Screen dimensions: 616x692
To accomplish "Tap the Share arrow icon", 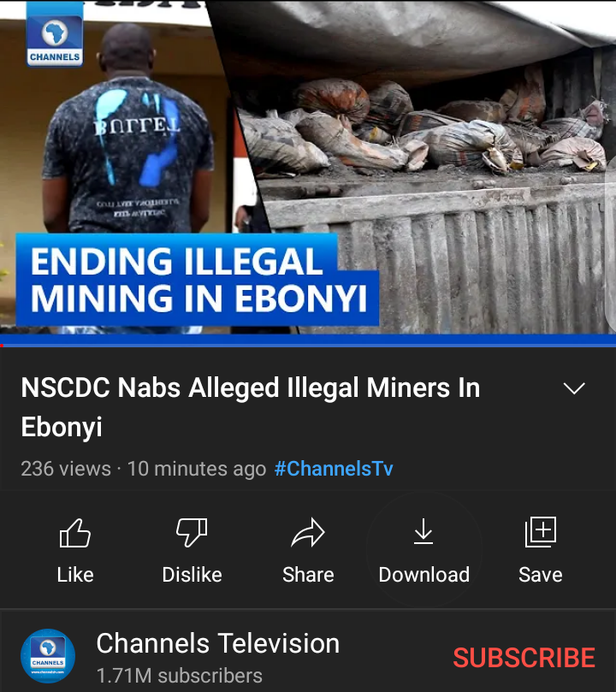I will [x=308, y=532].
